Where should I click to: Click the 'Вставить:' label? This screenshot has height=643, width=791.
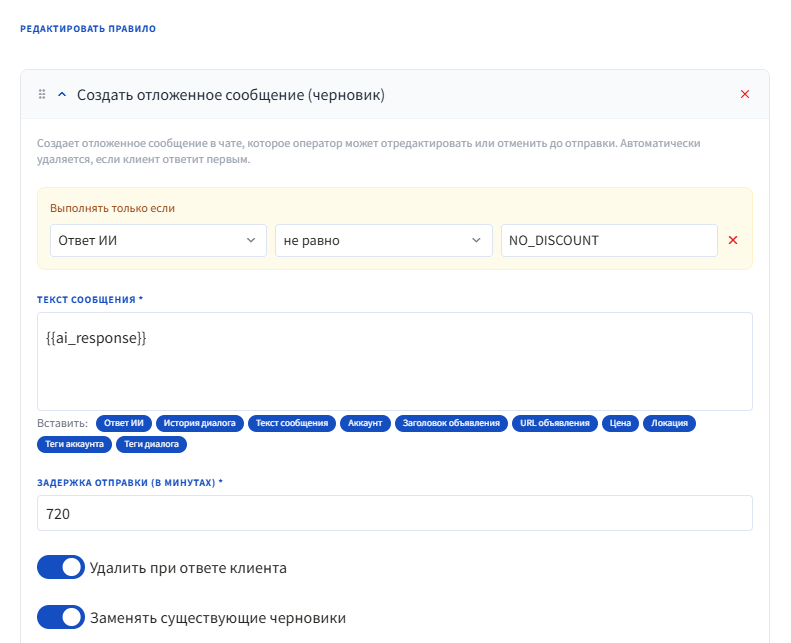[x=63, y=423]
